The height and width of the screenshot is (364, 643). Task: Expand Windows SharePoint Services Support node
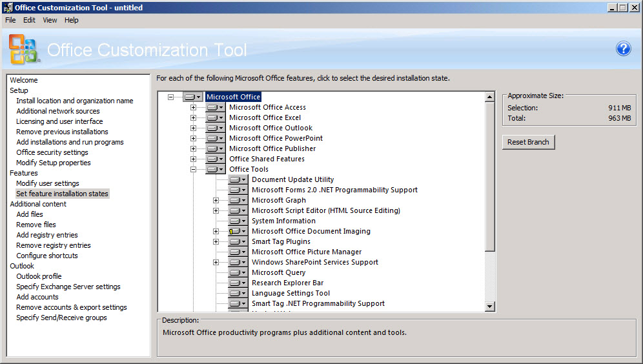[216, 262]
